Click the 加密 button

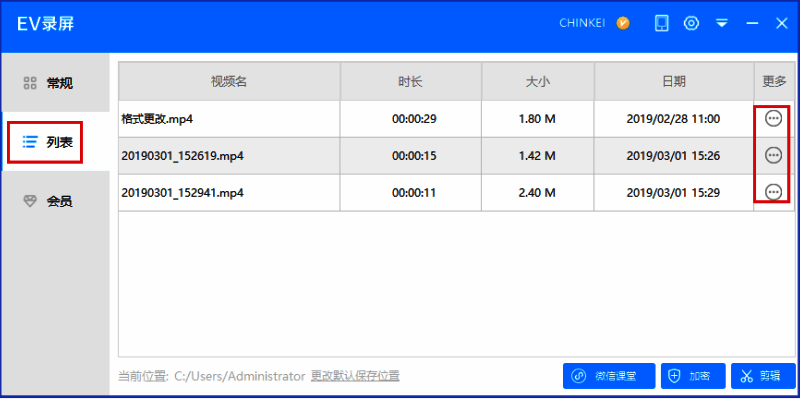point(693,376)
